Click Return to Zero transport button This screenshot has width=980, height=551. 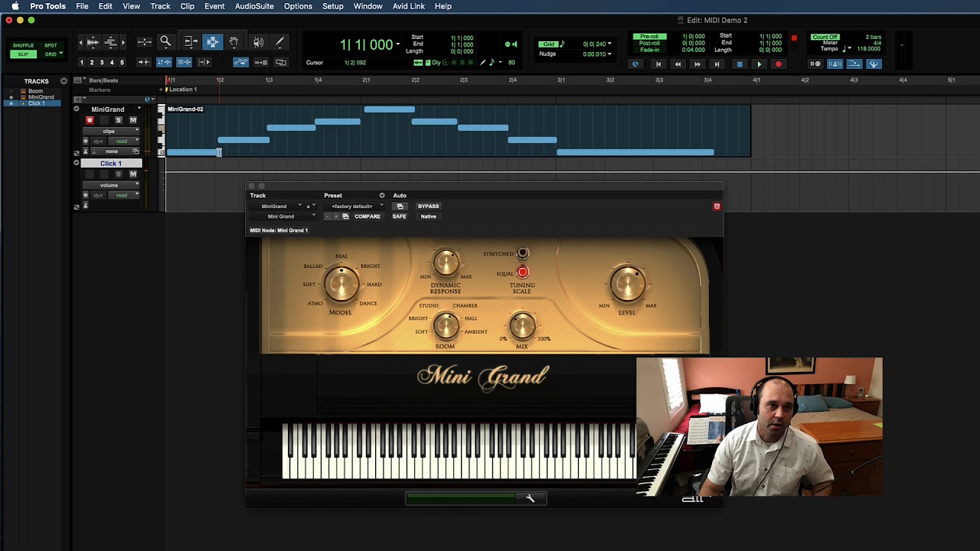pos(658,64)
